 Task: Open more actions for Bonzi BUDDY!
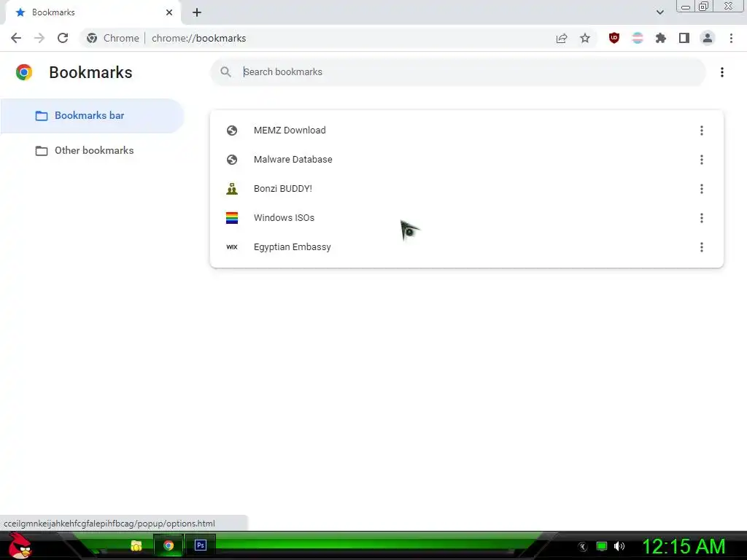(x=701, y=189)
